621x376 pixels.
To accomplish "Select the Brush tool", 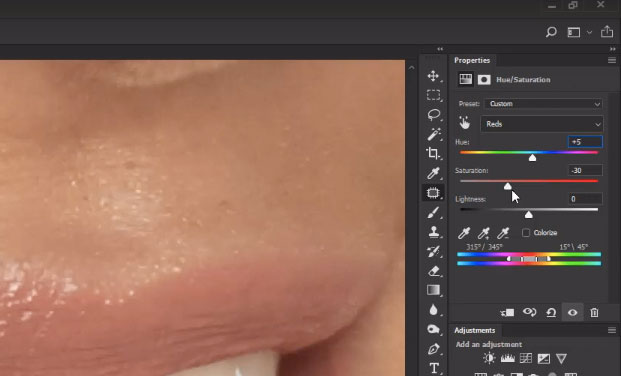I will tap(434, 212).
